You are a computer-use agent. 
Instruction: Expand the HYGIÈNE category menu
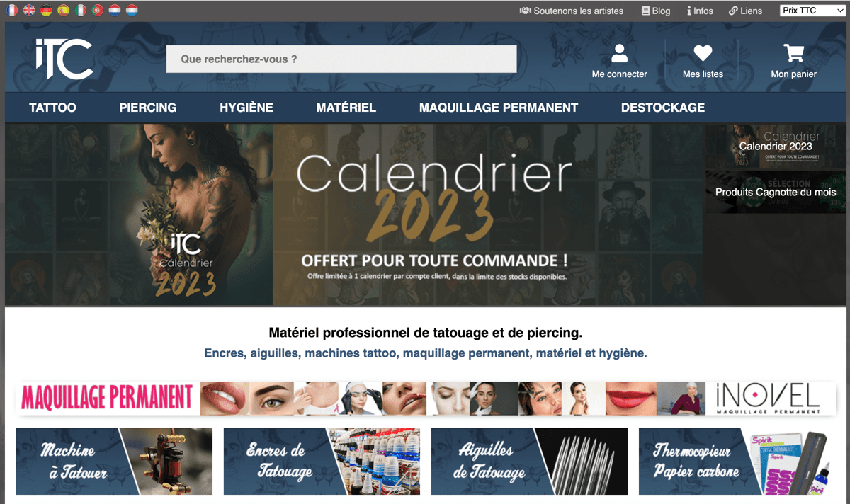[x=246, y=108]
